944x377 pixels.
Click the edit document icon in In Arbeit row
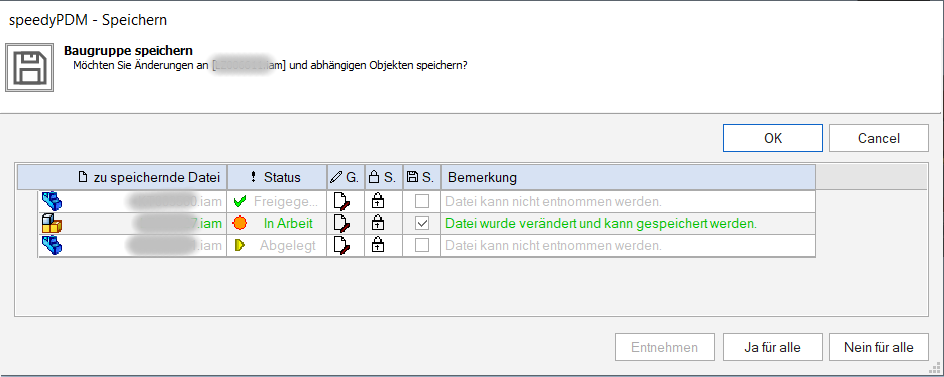point(342,223)
